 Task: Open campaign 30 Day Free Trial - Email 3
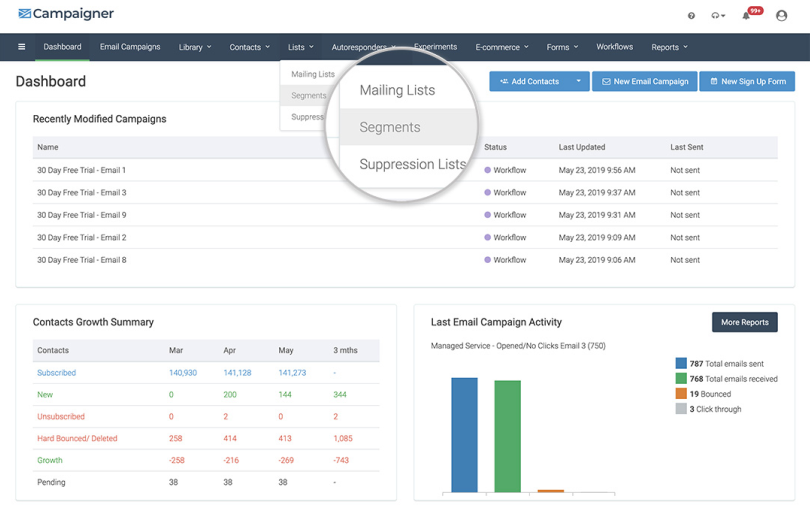82,193
